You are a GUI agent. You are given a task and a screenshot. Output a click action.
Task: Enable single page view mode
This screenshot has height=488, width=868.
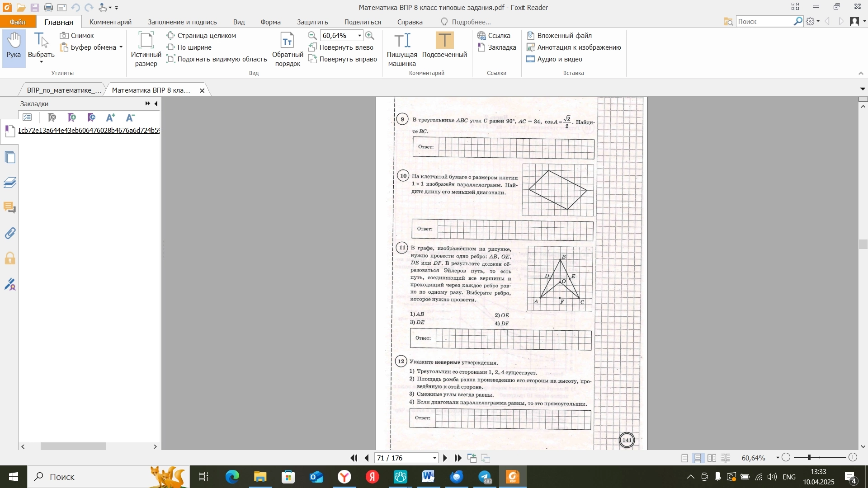coord(684,458)
